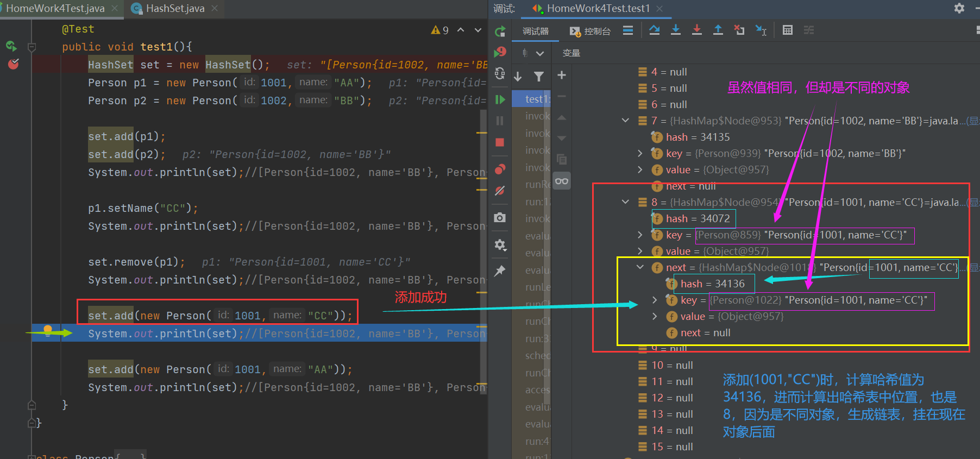
Task: Expand key Person@1022 in the next node
Action: point(655,300)
